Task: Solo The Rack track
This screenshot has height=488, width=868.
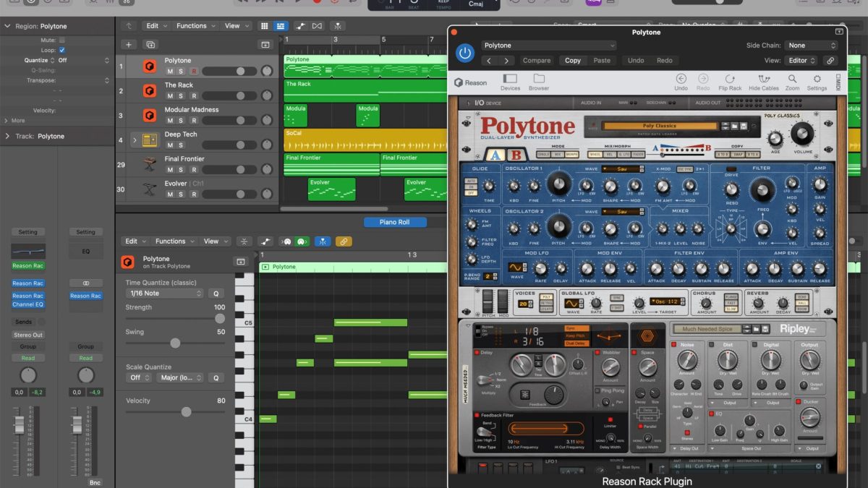Action: 182,96
